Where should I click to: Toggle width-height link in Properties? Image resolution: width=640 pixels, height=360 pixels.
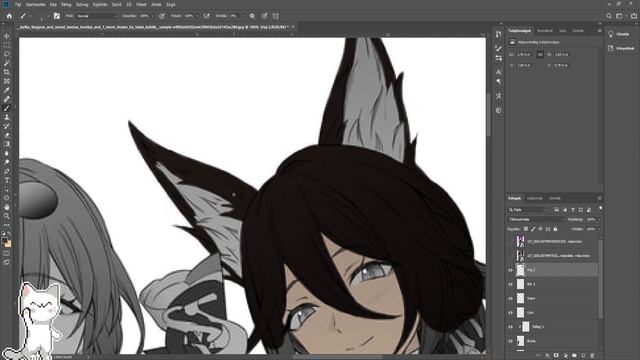pos(540,54)
